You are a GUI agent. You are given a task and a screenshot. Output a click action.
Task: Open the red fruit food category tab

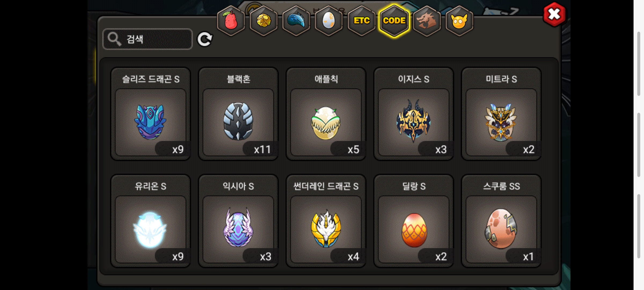pos(231,20)
